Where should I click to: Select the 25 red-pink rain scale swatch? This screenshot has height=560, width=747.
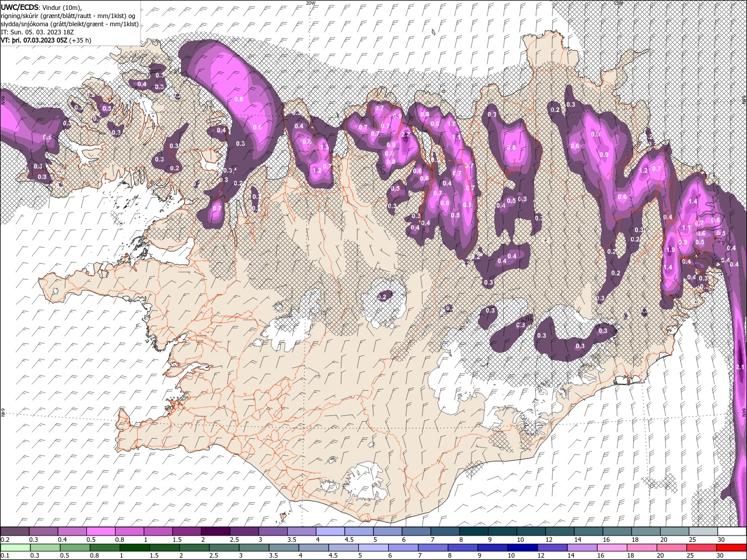701,548
